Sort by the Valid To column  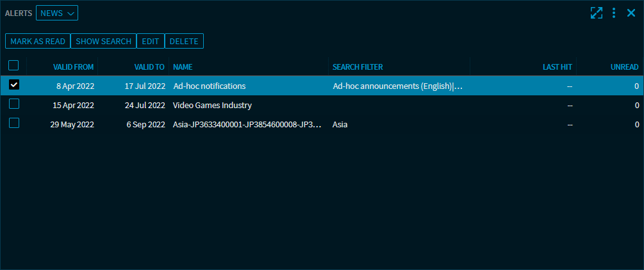[149, 67]
